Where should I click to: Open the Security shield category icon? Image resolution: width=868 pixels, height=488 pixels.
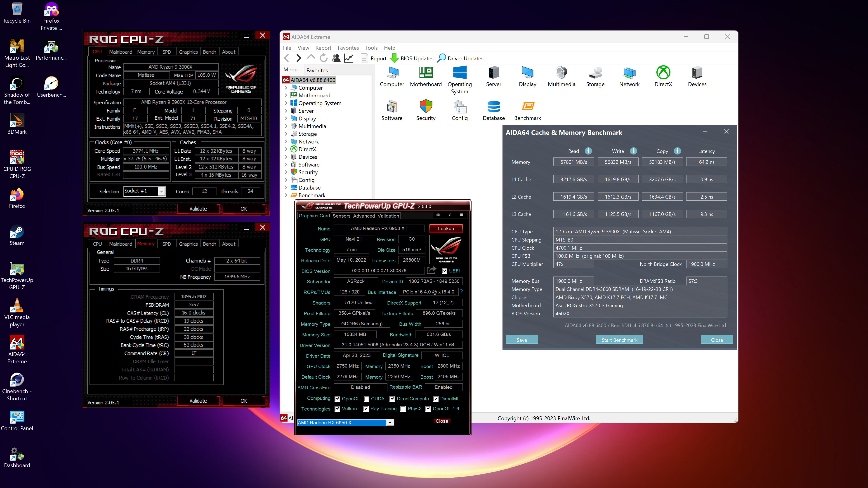(426, 110)
